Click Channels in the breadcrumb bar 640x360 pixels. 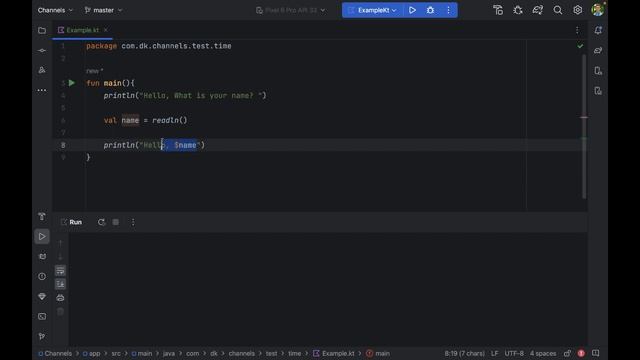(55, 353)
